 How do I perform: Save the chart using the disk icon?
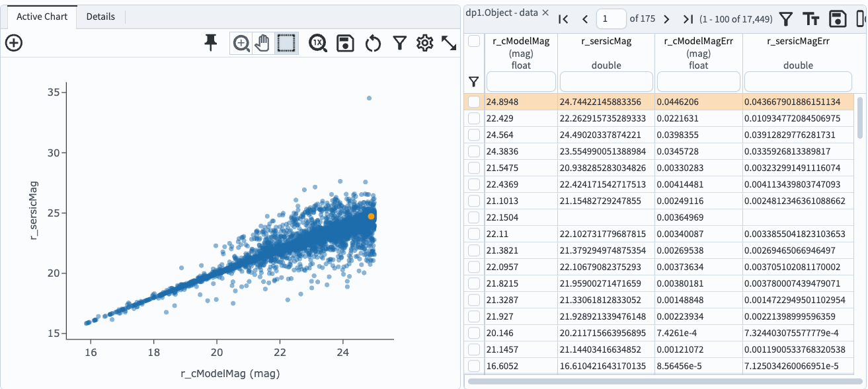point(345,44)
